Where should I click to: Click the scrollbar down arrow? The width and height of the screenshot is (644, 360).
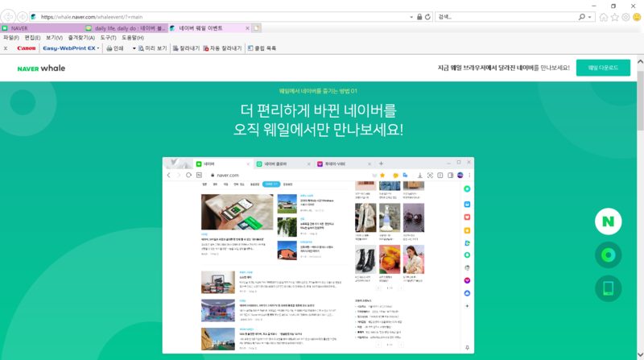(x=640, y=354)
